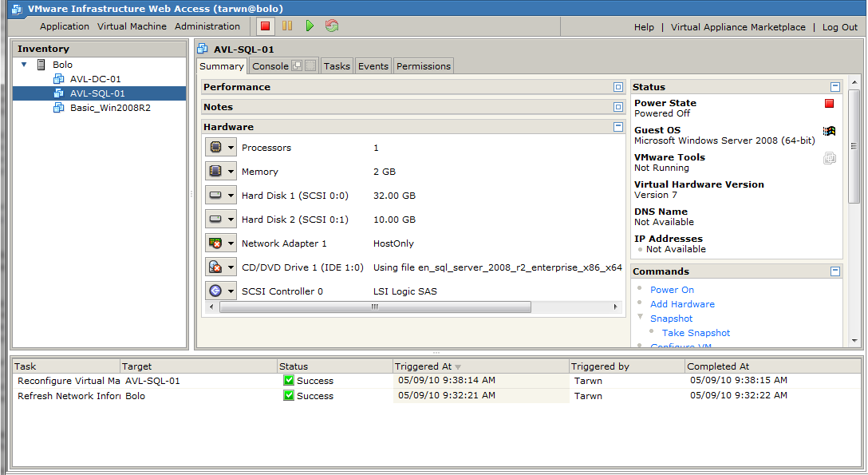Switch to the Console tab
The image size is (868, 475).
pos(270,66)
